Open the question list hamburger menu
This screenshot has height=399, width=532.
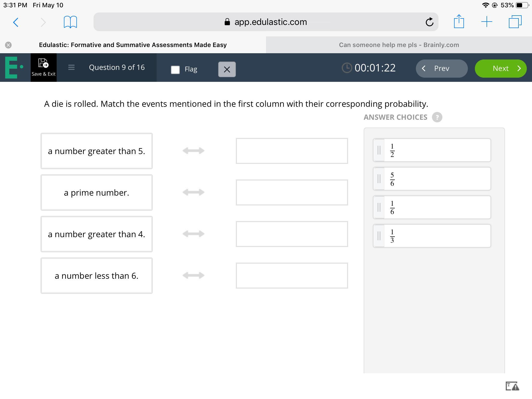coord(71,68)
